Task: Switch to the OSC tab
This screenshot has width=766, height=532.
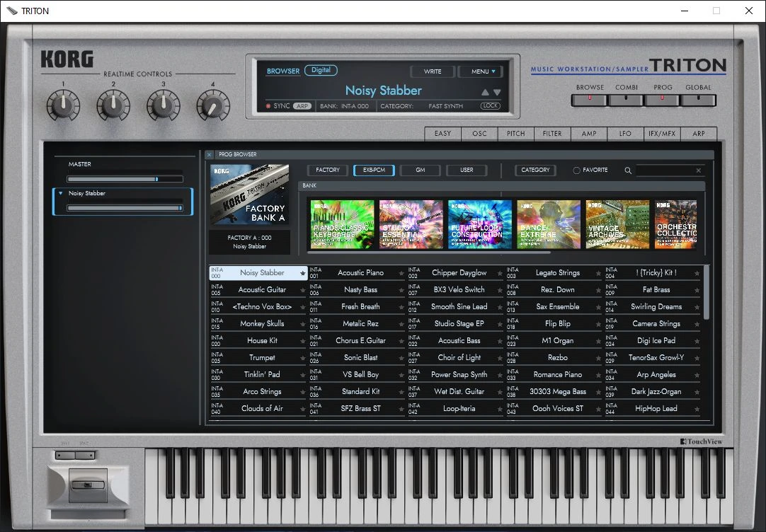Action: point(479,133)
